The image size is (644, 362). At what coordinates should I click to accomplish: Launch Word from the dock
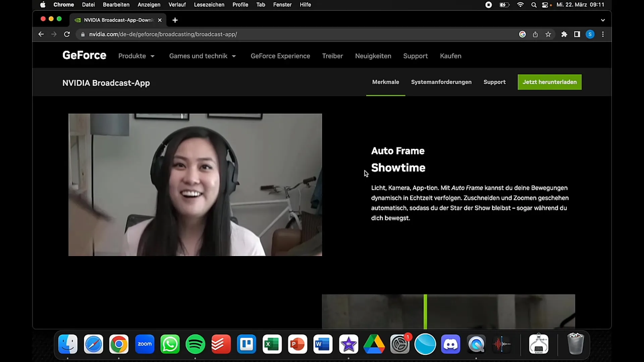[323, 344]
